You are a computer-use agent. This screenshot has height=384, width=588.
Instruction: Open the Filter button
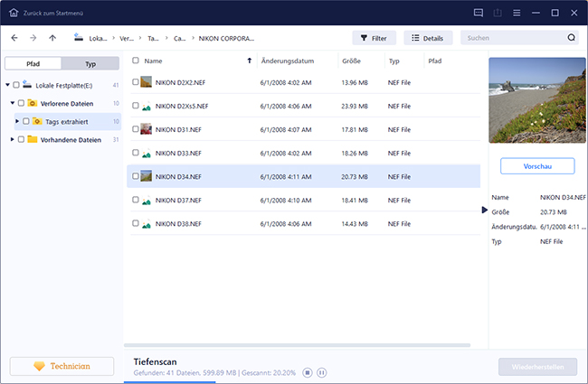point(374,38)
